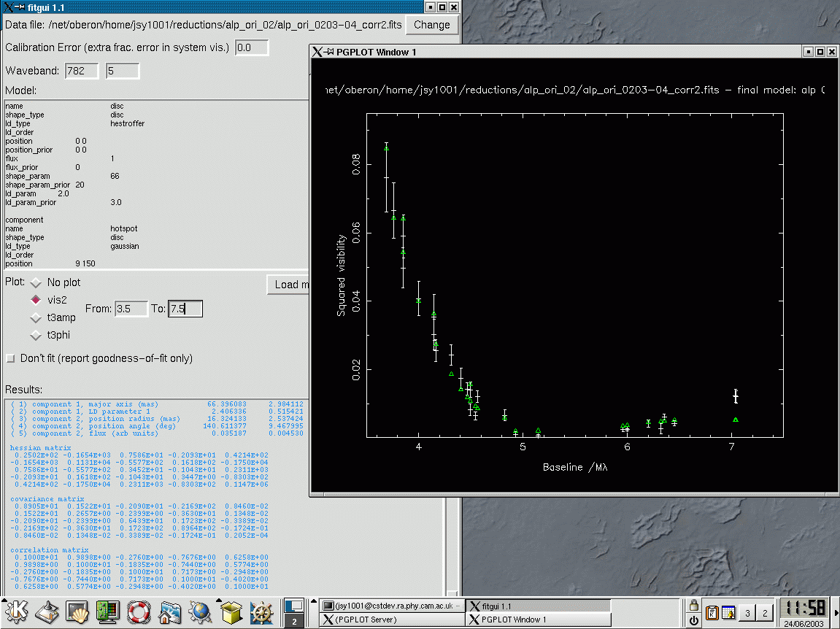The image size is (840, 629).
Task: Click the Calibration Error input field
Action: coord(252,47)
